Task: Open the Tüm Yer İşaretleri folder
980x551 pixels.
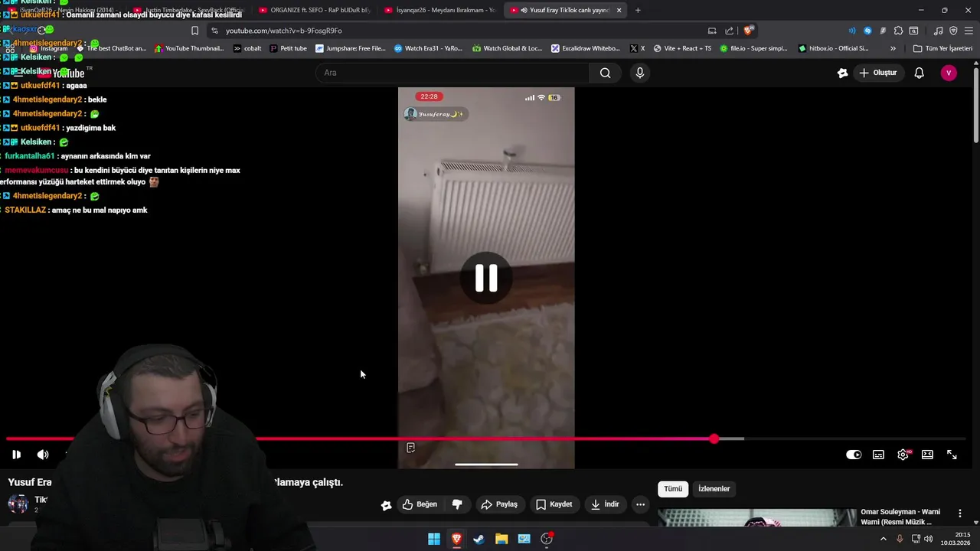Action: pyautogui.click(x=942, y=48)
